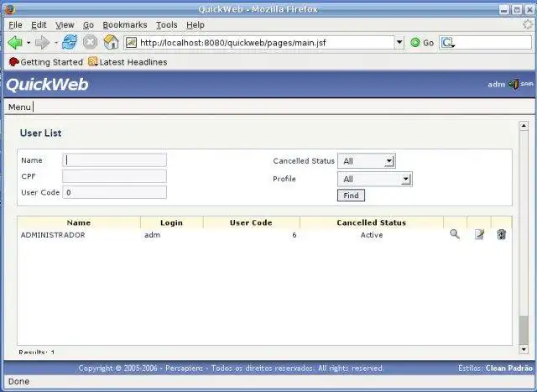The height and width of the screenshot is (392, 537).
Task: Click the Back navigation arrow
Action: [15, 43]
